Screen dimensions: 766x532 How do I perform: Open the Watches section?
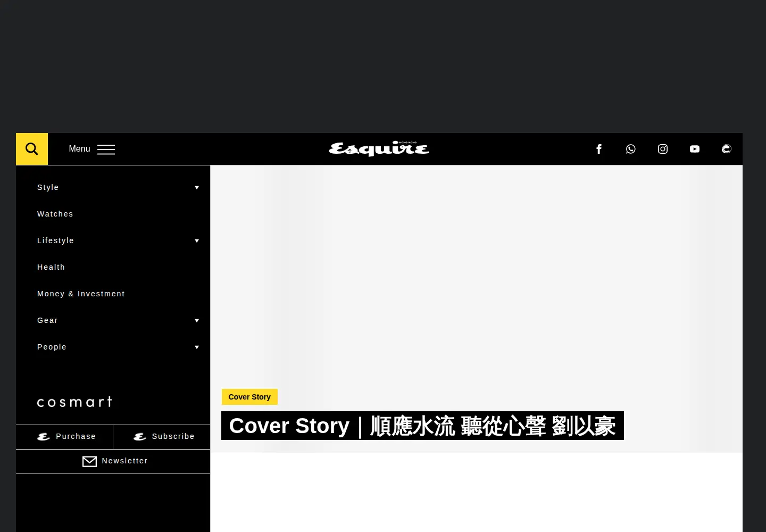[55, 214]
